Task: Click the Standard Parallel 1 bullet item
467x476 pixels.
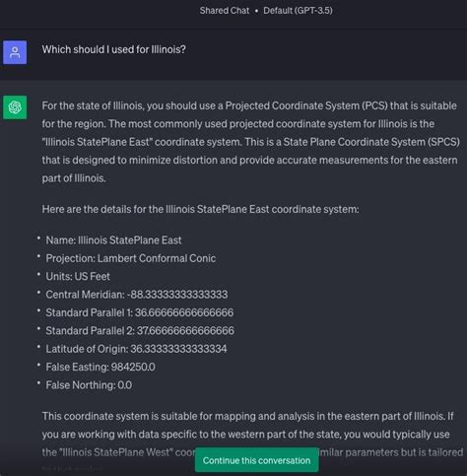Action: click(140, 312)
